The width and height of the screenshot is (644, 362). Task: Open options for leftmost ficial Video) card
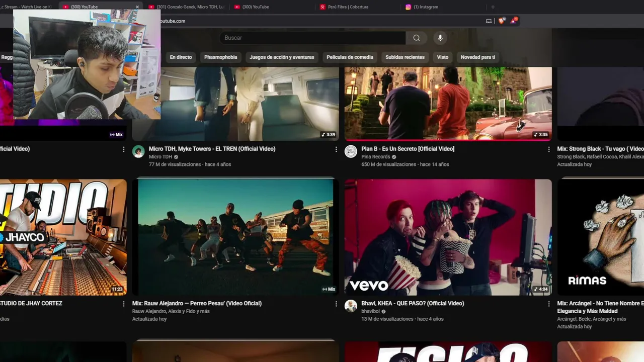point(124,149)
